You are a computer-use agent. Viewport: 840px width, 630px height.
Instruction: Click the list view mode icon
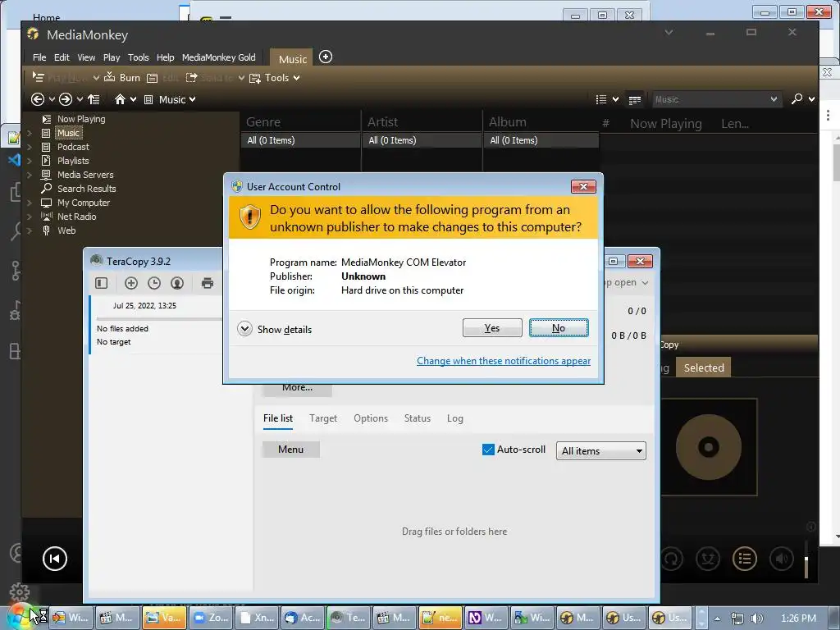pos(601,99)
